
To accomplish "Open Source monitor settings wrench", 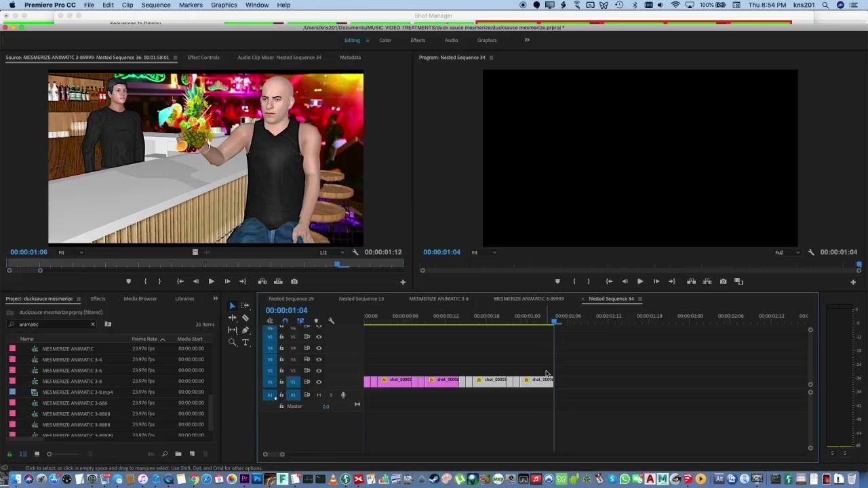I will (x=355, y=252).
